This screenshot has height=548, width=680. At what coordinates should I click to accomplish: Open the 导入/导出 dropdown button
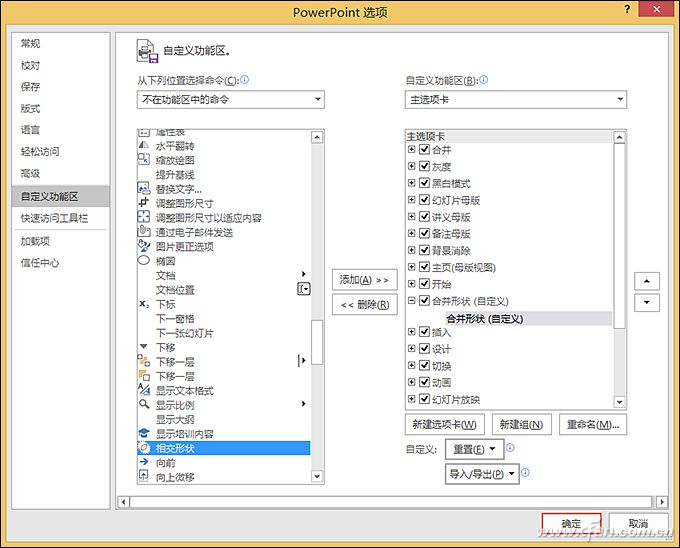coord(482,474)
